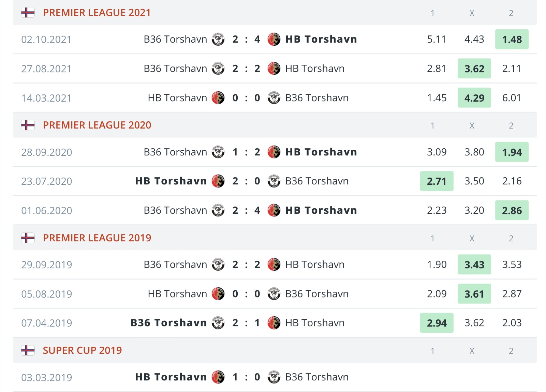Click the Faroe Islands flag beside Super Cup 2019

pos(28,350)
